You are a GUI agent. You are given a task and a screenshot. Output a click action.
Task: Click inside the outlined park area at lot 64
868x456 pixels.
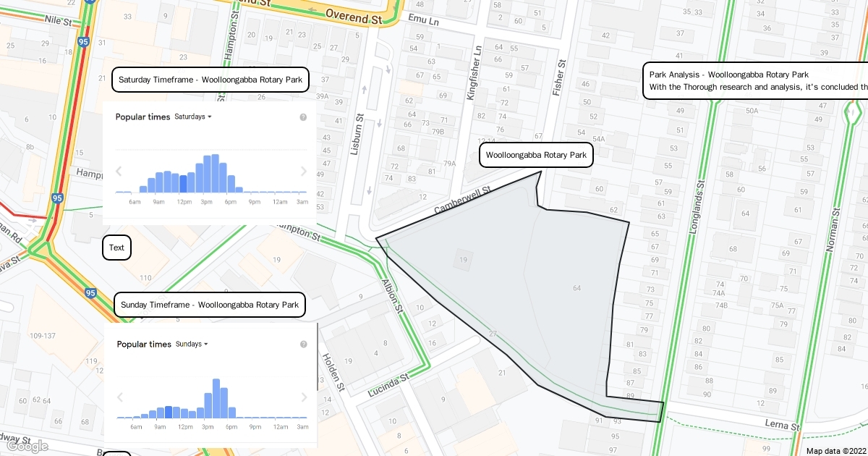(x=576, y=288)
